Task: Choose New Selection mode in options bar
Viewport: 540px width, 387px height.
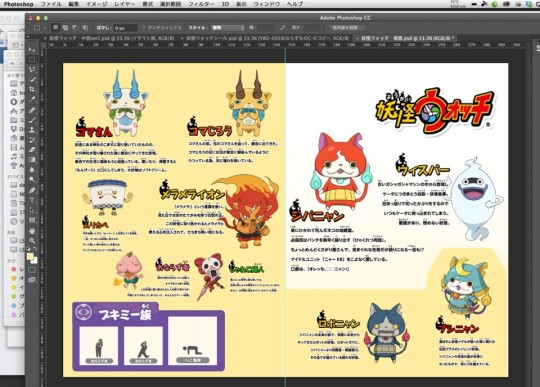Action: pyautogui.click(x=55, y=28)
